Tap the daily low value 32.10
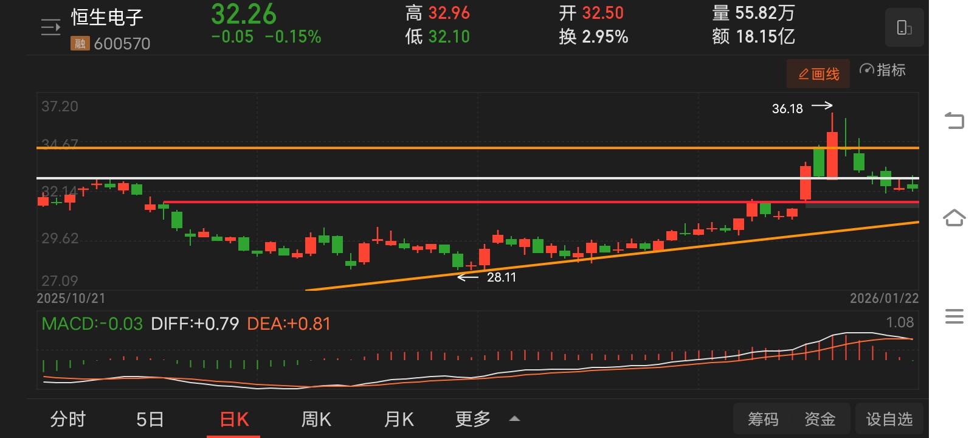Screen dimensions: 980x438 [449, 36]
